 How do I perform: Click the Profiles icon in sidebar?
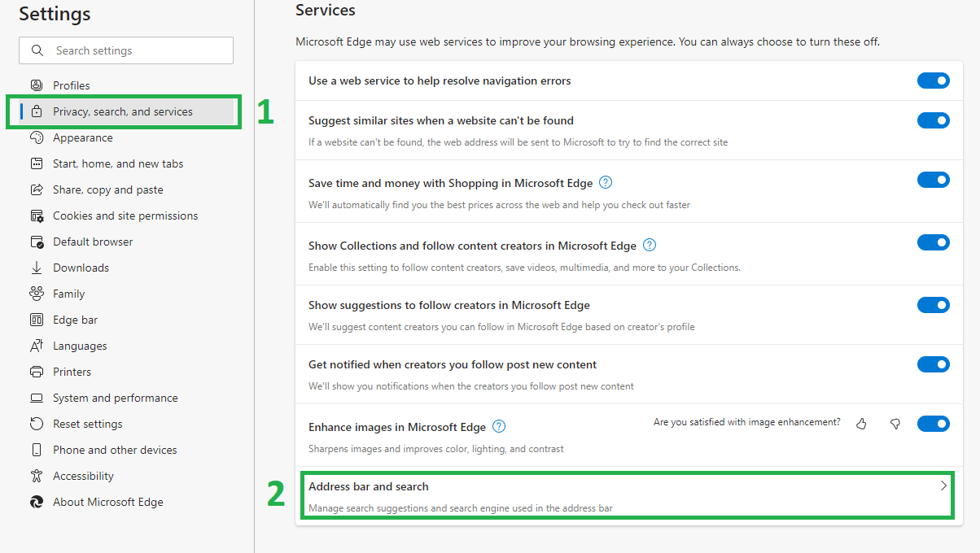[37, 85]
